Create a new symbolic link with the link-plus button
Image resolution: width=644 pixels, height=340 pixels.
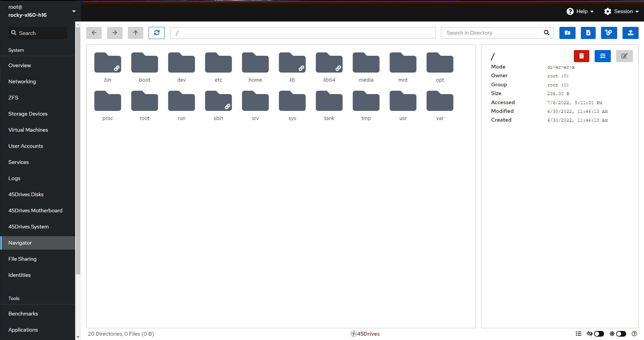pos(609,33)
